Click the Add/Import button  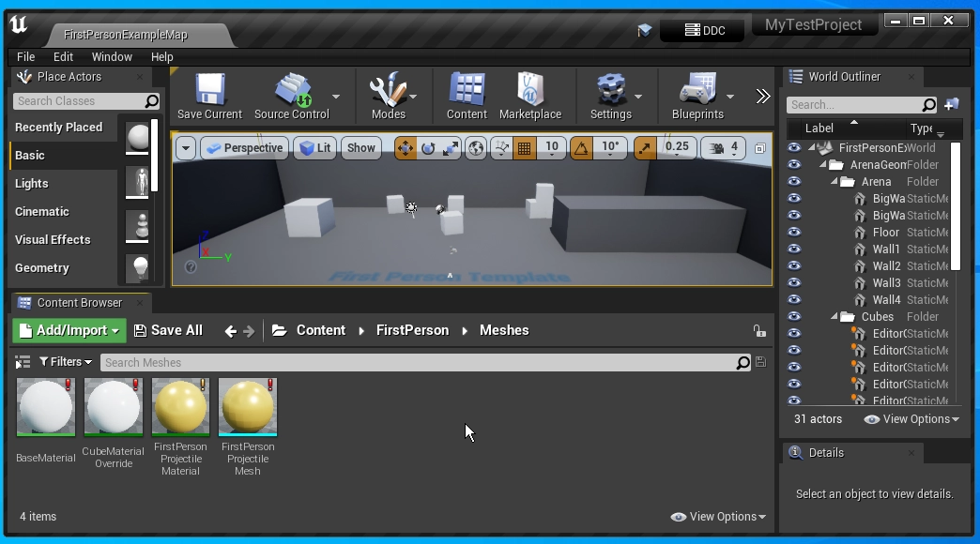click(69, 330)
